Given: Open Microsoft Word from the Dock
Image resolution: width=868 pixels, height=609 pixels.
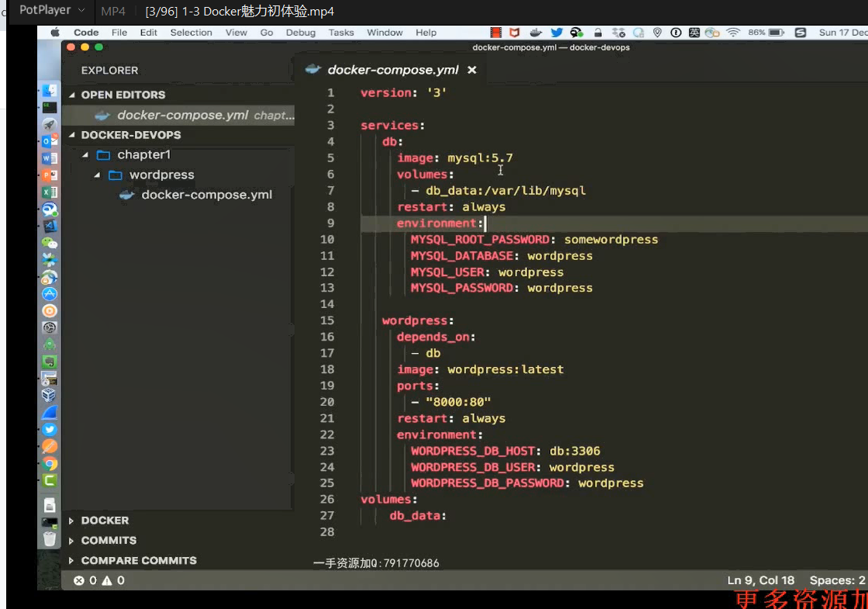Looking at the screenshot, I should [x=50, y=158].
